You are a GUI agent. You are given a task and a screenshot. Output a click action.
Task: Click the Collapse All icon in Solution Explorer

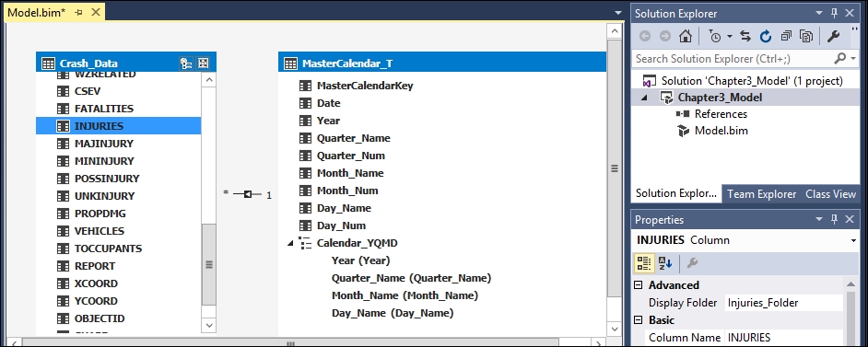(x=786, y=36)
